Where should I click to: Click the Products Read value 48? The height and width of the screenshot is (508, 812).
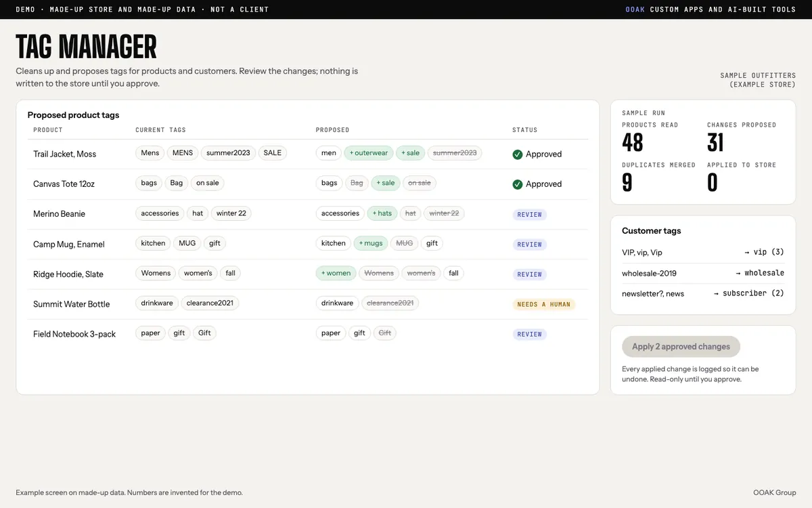(x=632, y=143)
